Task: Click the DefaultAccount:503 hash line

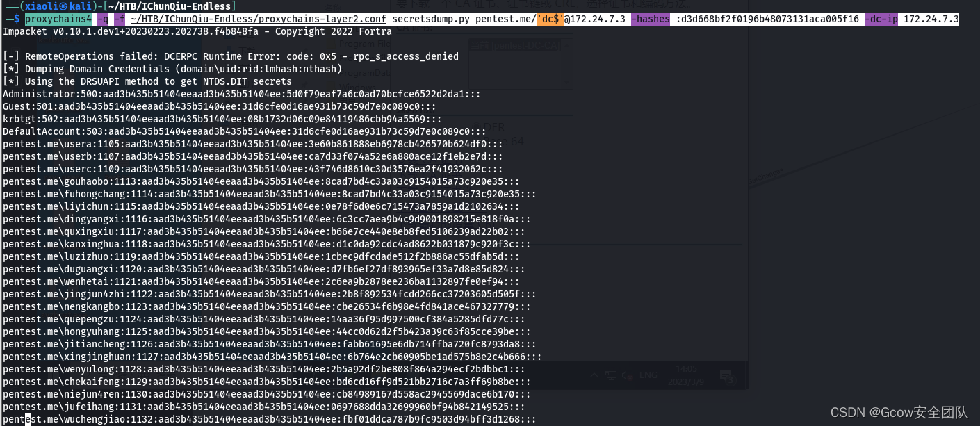Action: point(245,131)
